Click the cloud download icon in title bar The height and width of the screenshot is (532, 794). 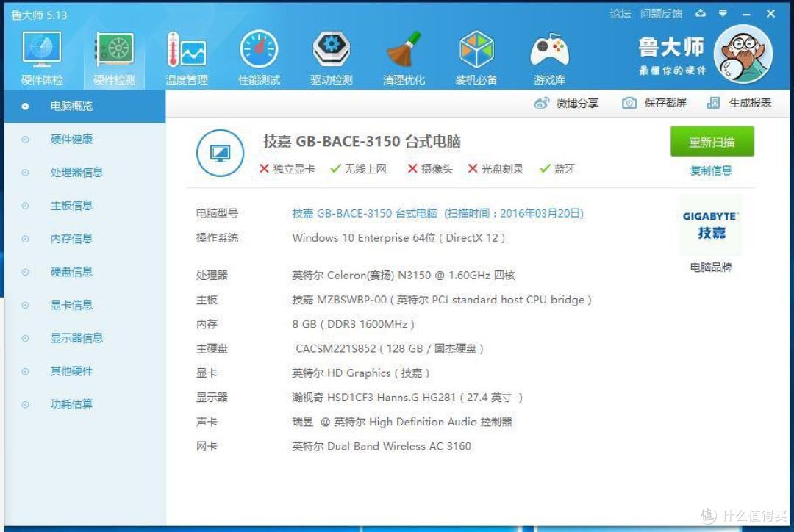(701, 13)
